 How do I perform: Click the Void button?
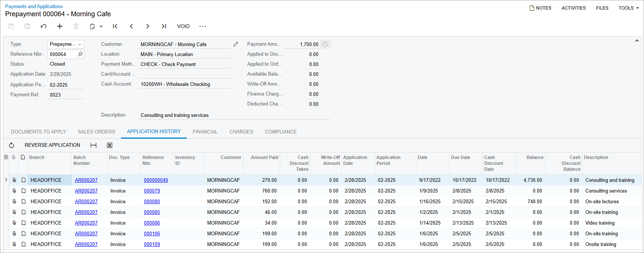[183, 26]
